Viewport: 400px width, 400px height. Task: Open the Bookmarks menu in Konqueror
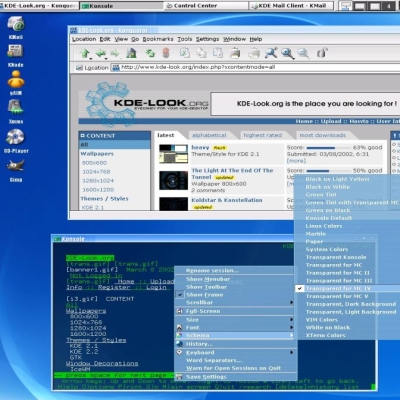click(158, 39)
